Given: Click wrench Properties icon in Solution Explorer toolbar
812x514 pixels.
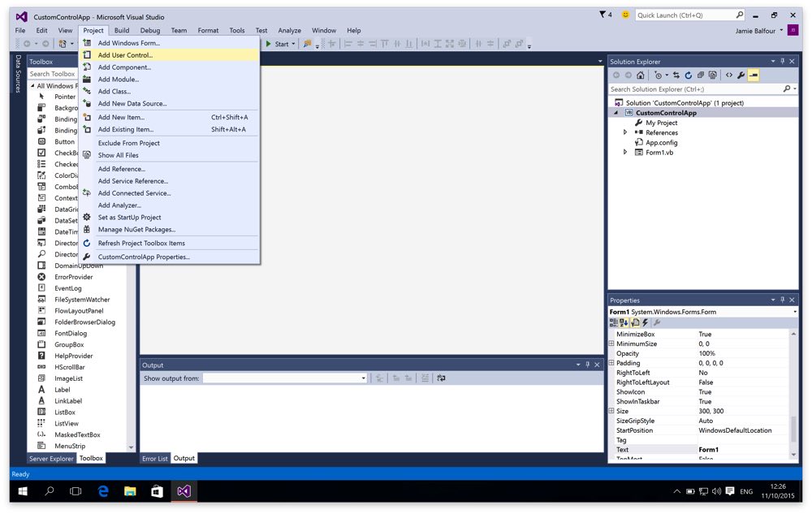Looking at the screenshot, I should [x=741, y=75].
